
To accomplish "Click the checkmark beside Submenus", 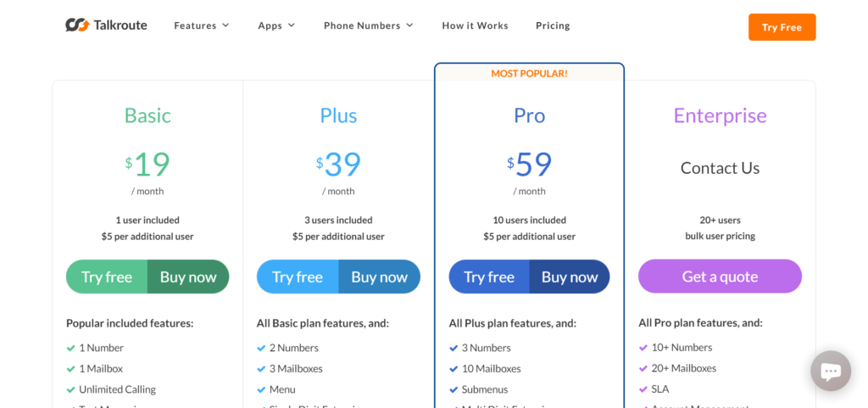I will [x=454, y=389].
